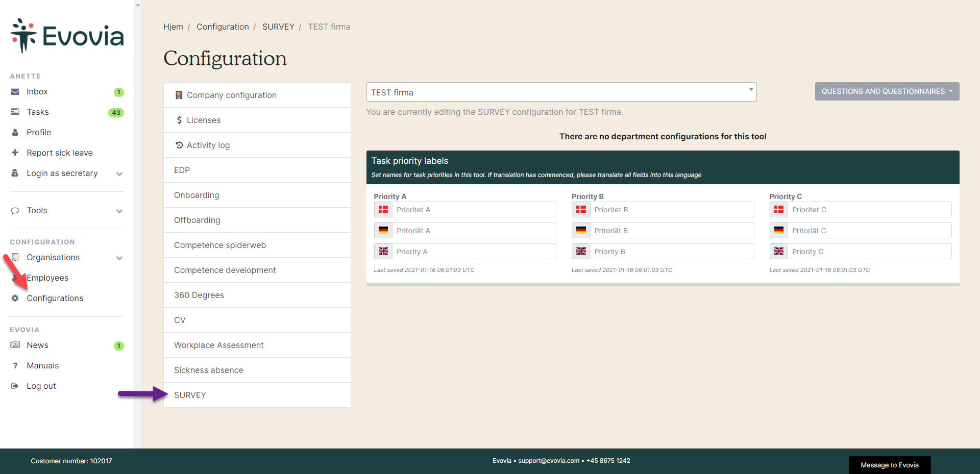980x474 pixels.
Task: Click the SURVEY breadcrumb link
Action: (x=278, y=27)
